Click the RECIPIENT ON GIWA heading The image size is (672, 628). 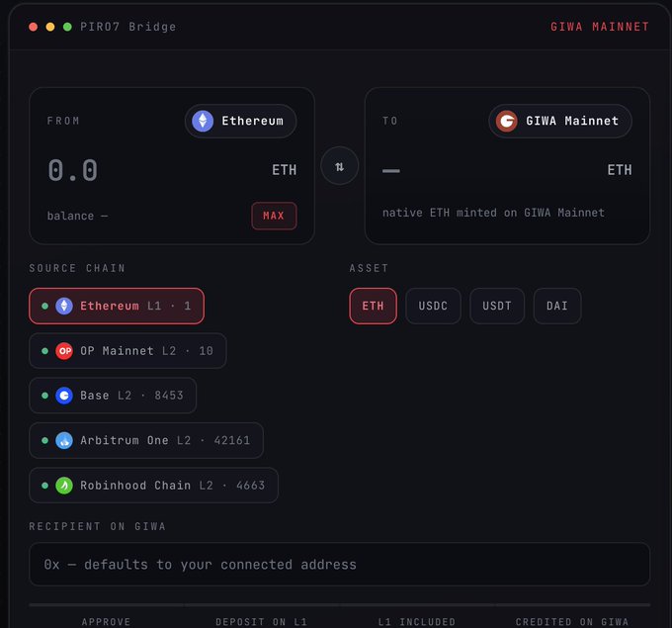point(97,526)
